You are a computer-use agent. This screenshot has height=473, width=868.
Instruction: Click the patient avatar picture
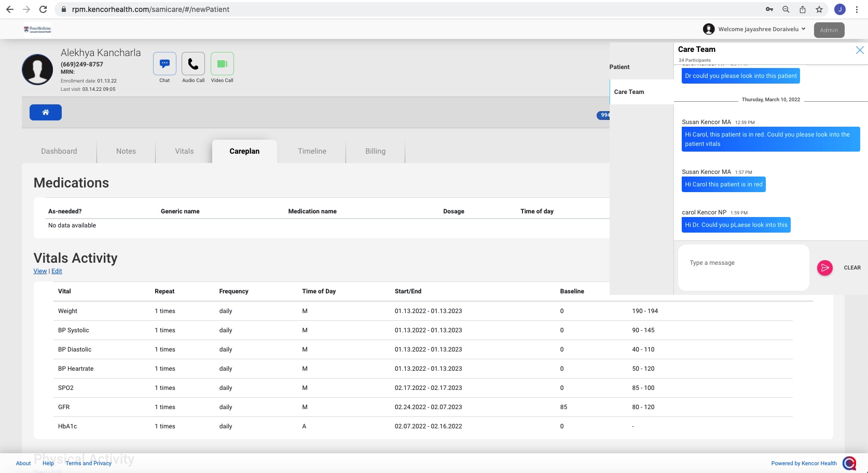37,69
